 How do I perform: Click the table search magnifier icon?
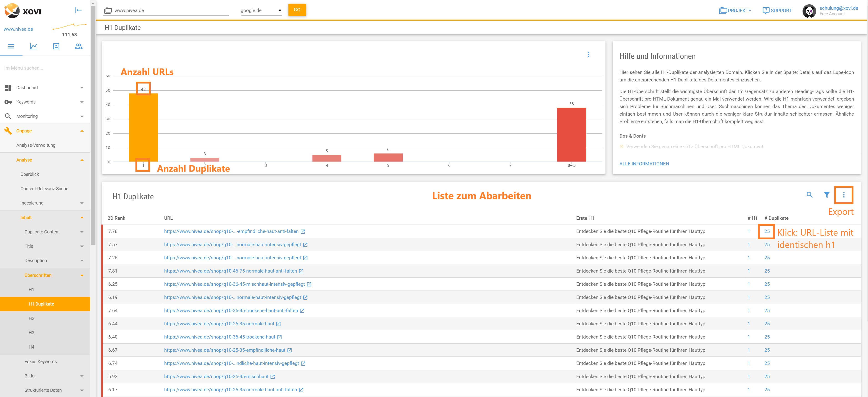pos(809,195)
